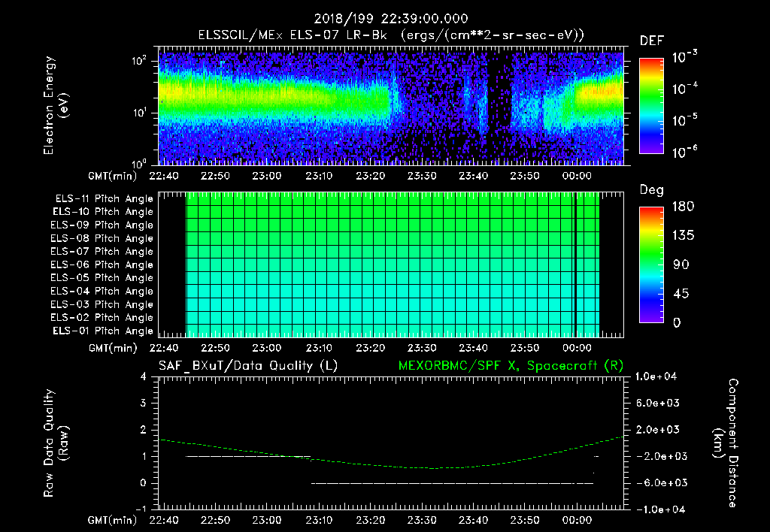The image size is (770, 532).
Task: Click the SAF_BXuT/Data Quality (L) title
Action: pyautogui.click(x=248, y=366)
